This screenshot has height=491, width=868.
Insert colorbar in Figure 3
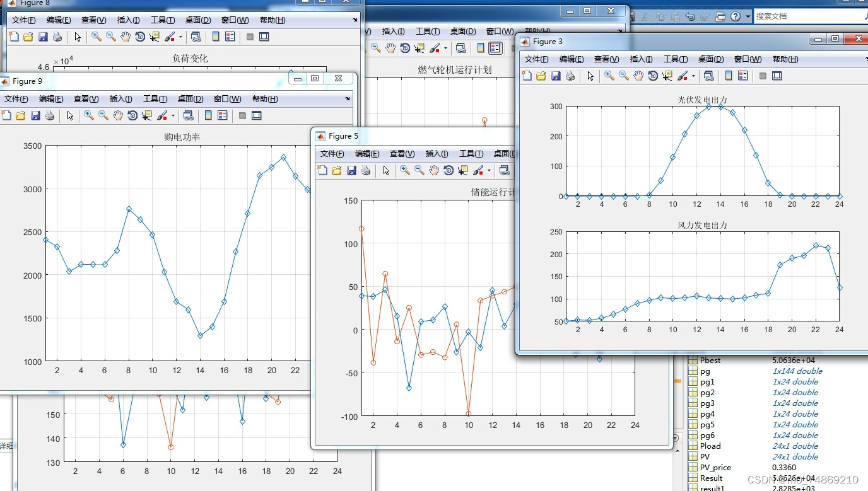[729, 76]
